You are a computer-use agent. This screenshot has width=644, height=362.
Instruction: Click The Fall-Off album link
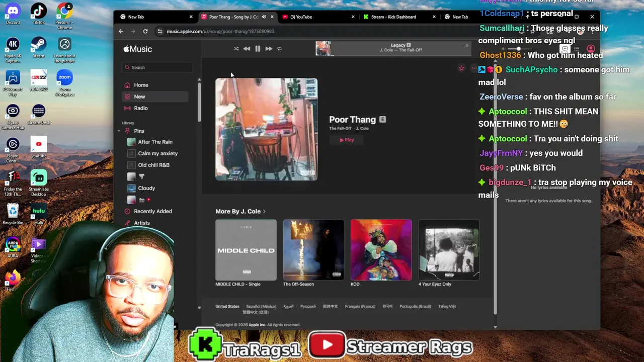point(340,128)
